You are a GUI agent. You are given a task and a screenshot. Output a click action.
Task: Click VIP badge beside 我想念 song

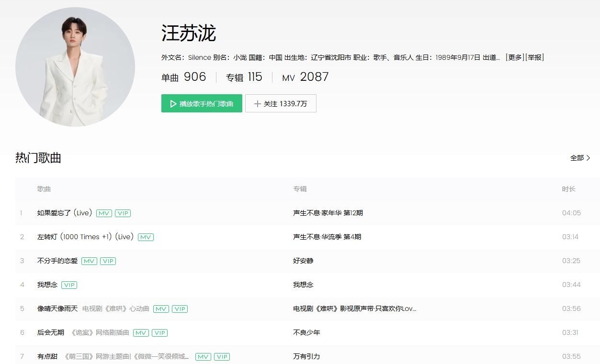69,285
